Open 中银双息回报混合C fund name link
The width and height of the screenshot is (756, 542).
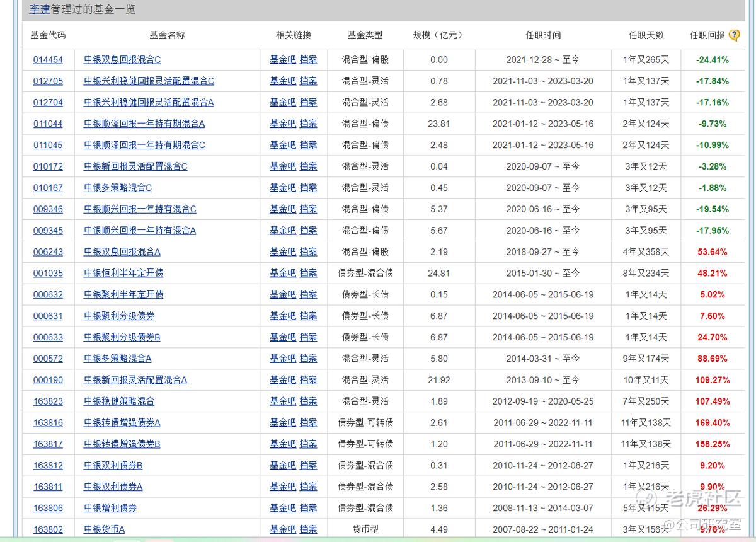tap(122, 60)
